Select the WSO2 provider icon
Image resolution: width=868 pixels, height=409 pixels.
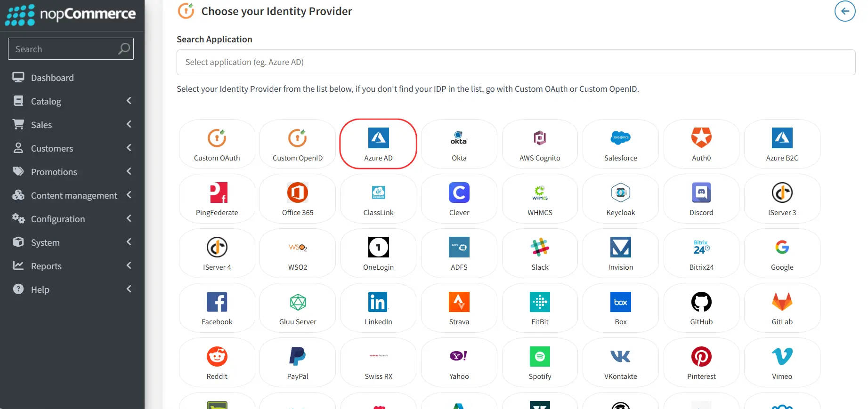point(298,247)
